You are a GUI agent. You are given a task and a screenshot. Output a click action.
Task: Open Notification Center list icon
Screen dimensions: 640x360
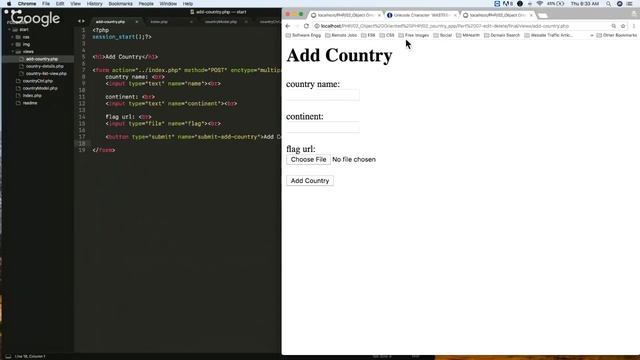point(629,4)
